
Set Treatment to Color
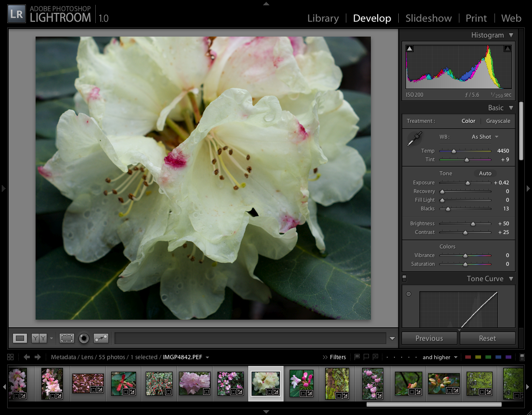tap(468, 121)
